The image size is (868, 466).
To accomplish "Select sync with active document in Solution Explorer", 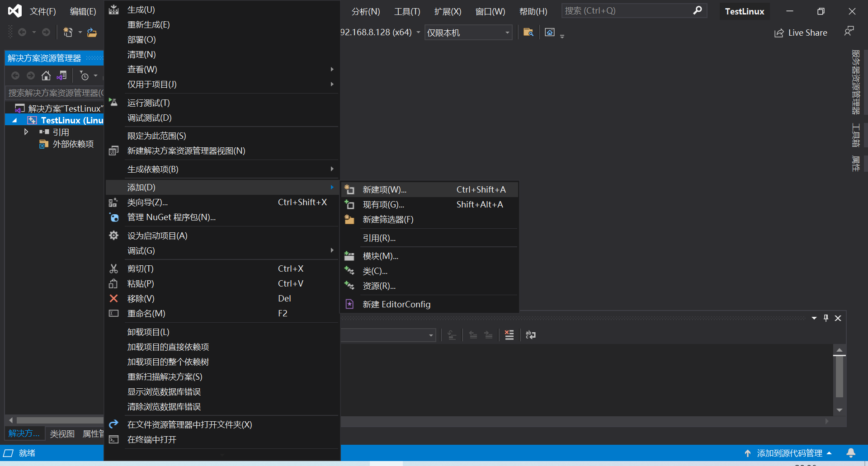I will tap(62, 75).
